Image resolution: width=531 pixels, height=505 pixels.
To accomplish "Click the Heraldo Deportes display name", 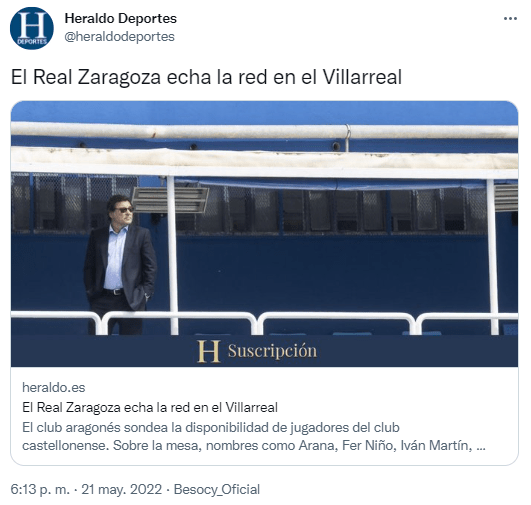I will [121, 18].
